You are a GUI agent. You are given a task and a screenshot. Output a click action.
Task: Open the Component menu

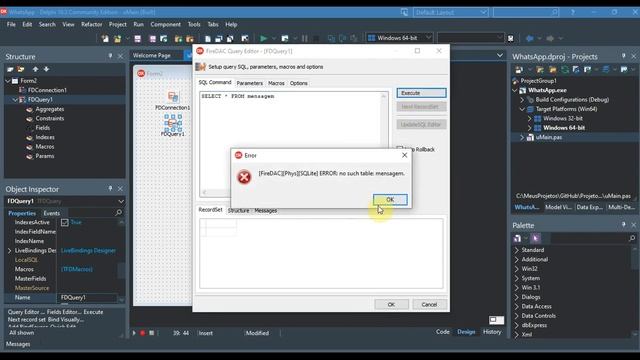[165, 24]
